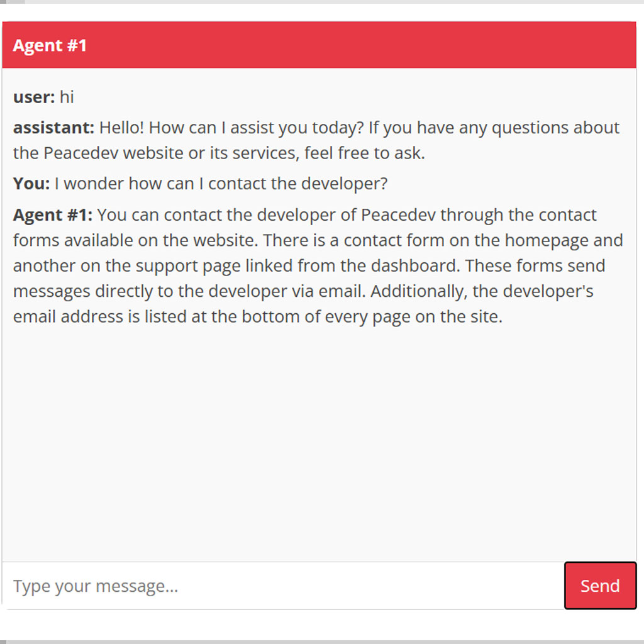Click the bold "assistant:" label
This screenshot has width=644, height=644.
[x=52, y=127]
